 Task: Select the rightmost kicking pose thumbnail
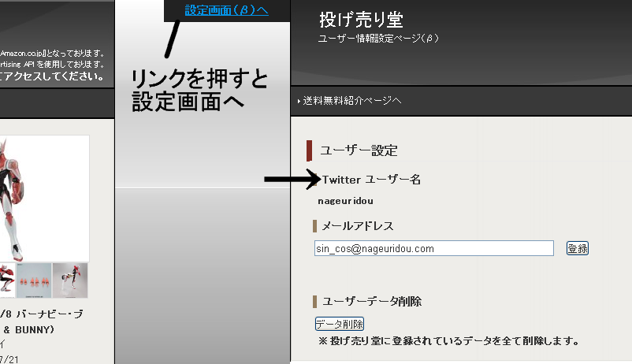70,280
